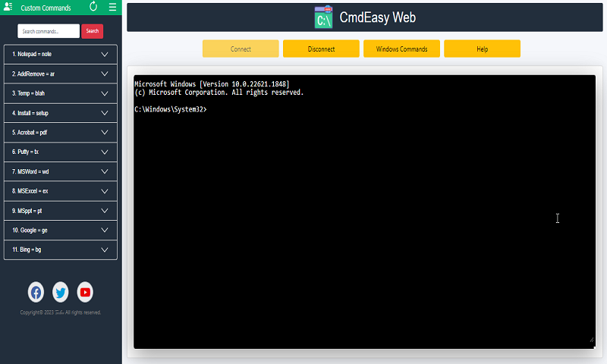Select the '3. Temp = blah' text
The width and height of the screenshot is (607, 364).
[x=28, y=93]
